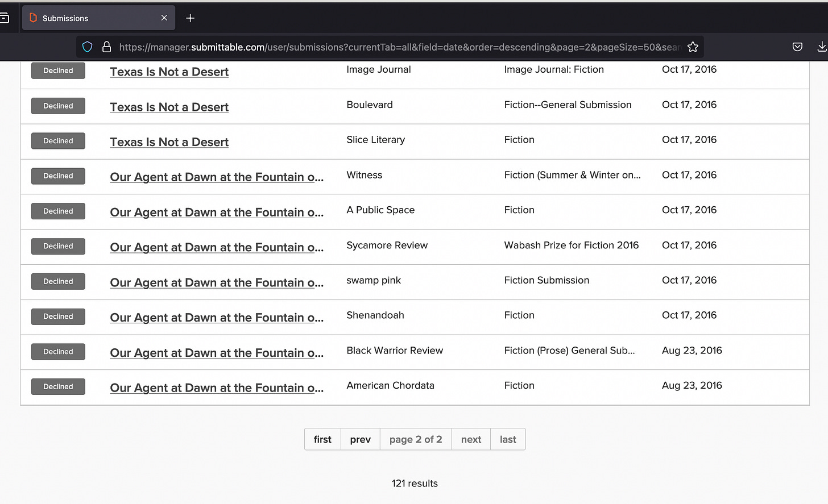Click the Declined badge in the A Public Space row
The height and width of the screenshot is (504, 828).
point(58,211)
